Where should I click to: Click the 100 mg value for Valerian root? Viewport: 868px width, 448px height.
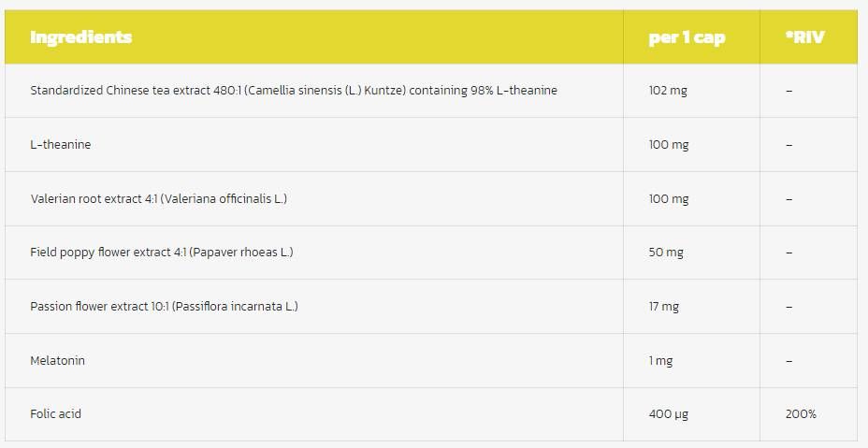coord(668,199)
